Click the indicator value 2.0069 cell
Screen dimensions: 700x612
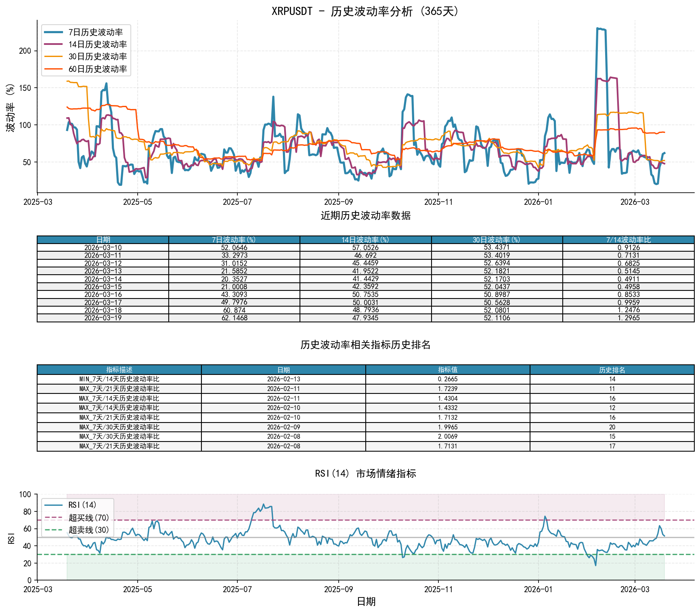coord(448,437)
